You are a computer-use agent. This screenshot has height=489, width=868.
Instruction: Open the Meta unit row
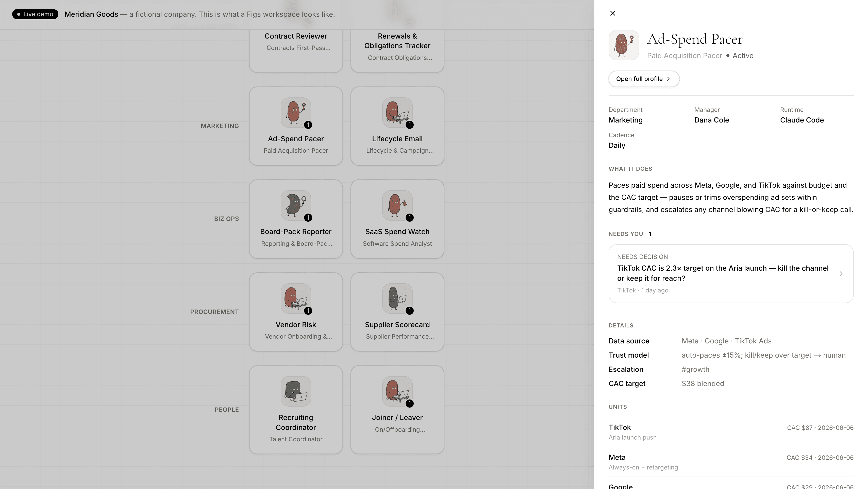[730, 462]
